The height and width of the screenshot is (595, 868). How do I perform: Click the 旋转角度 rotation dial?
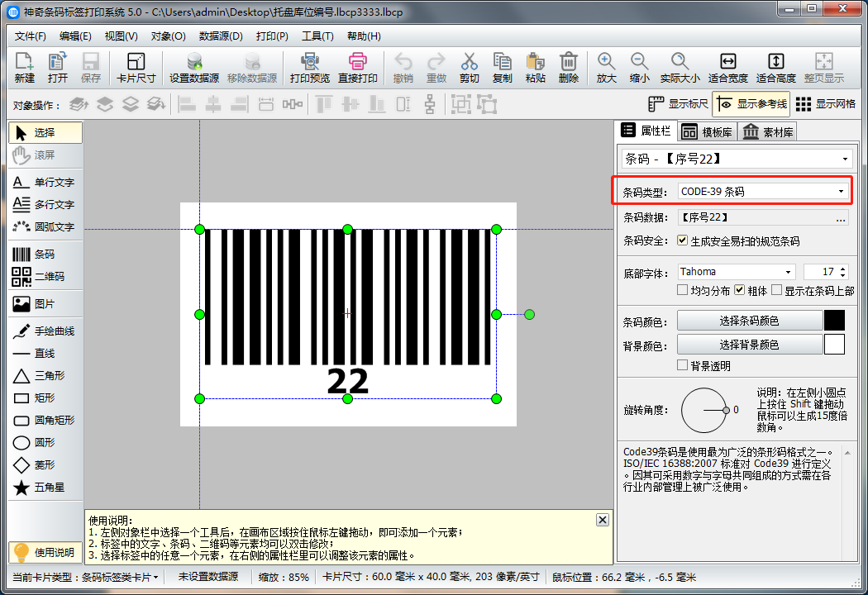(703, 410)
